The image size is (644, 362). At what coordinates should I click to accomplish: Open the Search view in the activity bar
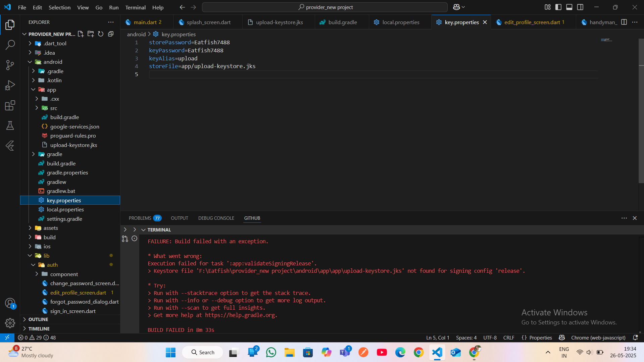click(x=10, y=45)
